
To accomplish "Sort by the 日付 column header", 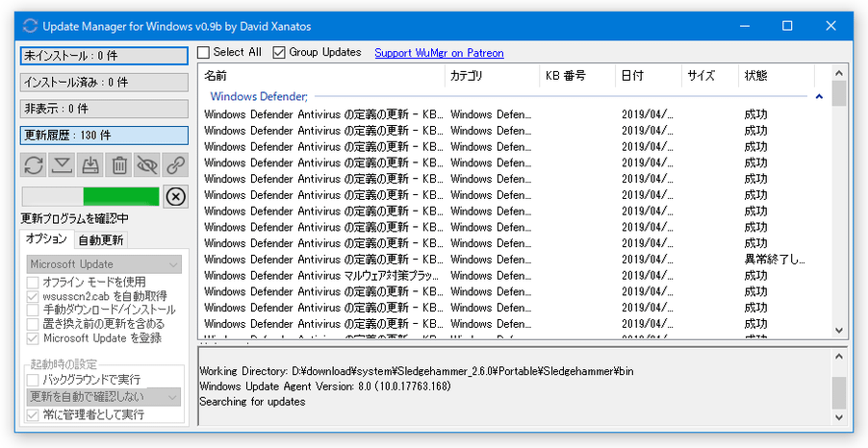I will (x=649, y=76).
